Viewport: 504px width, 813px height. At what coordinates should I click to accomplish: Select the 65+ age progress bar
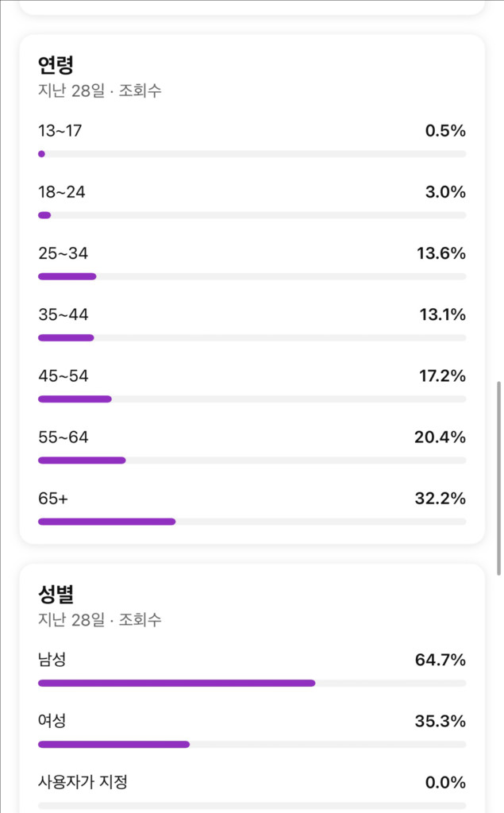click(252, 522)
